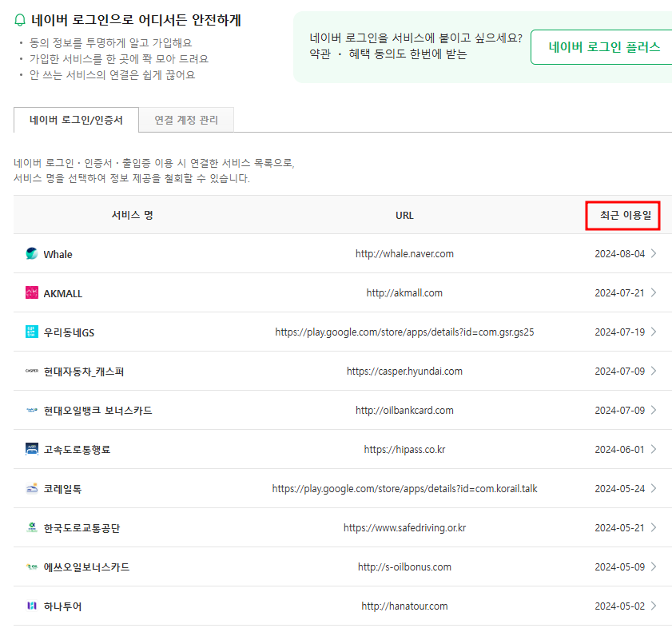Select the 한국도로교통공단 service name
This screenshot has height=636, width=672.
(82, 528)
